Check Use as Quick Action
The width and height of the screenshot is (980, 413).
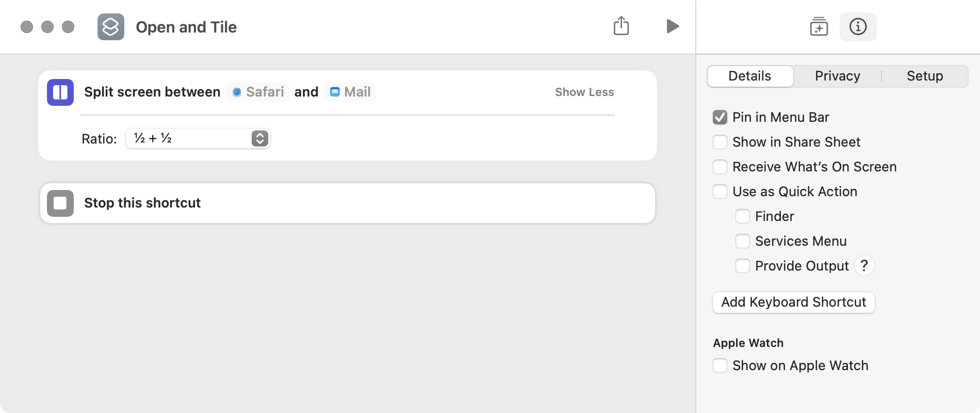point(720,192)
